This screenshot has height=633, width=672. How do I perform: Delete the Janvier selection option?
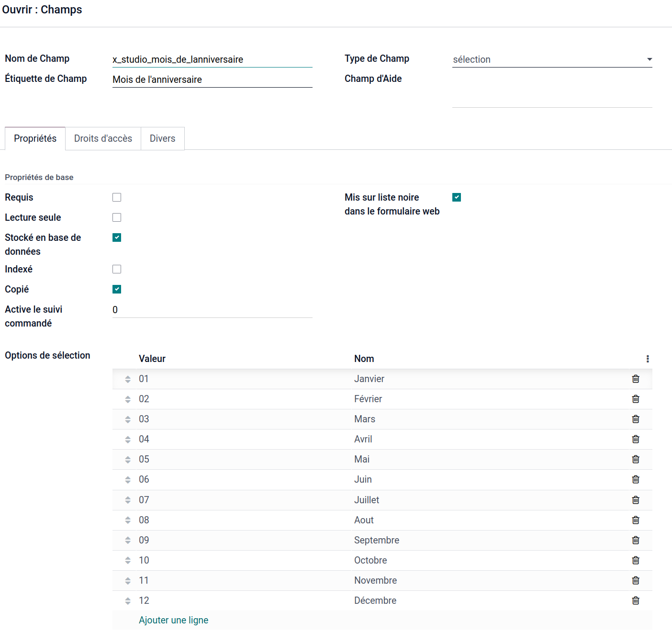pyautogui.click(x=636, y=379)
